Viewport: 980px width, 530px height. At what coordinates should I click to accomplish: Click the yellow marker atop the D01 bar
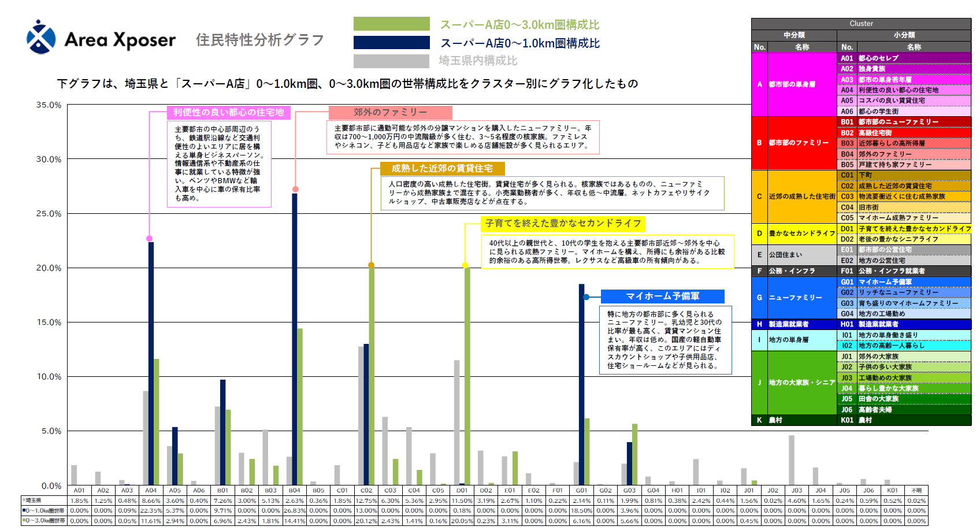point(465,265)
